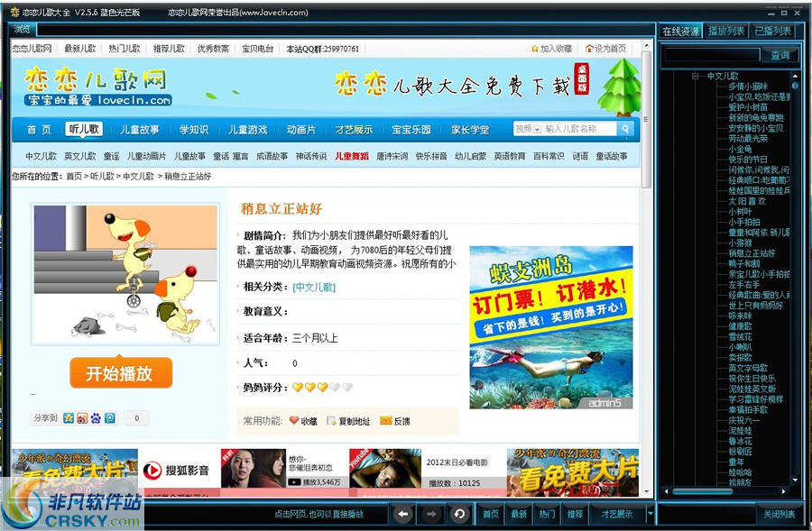Go back using the back arrow
Viewport: 812px width, 531px height.
[x=403, y=514]
